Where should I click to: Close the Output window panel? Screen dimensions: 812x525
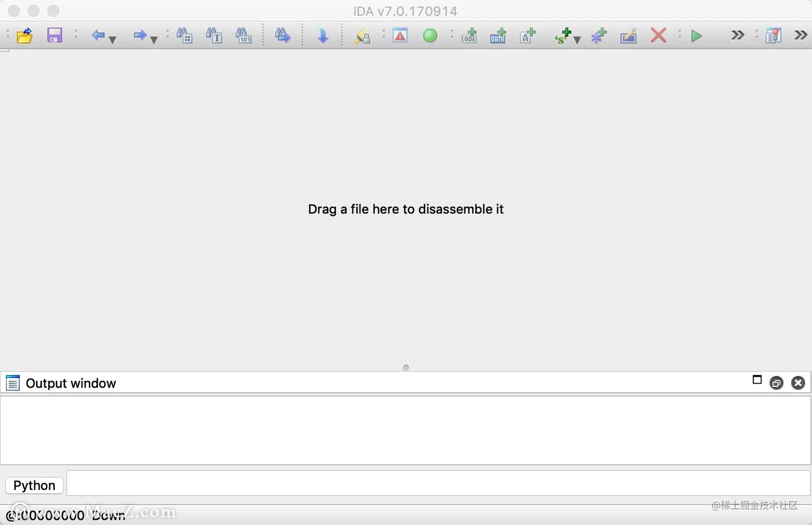[799, 383]
